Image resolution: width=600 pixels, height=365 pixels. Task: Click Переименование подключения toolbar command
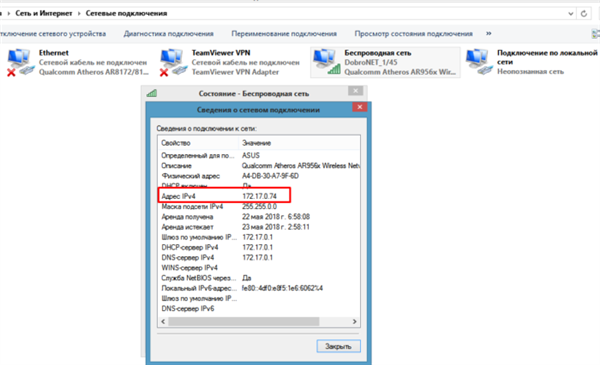click(284, 34)
